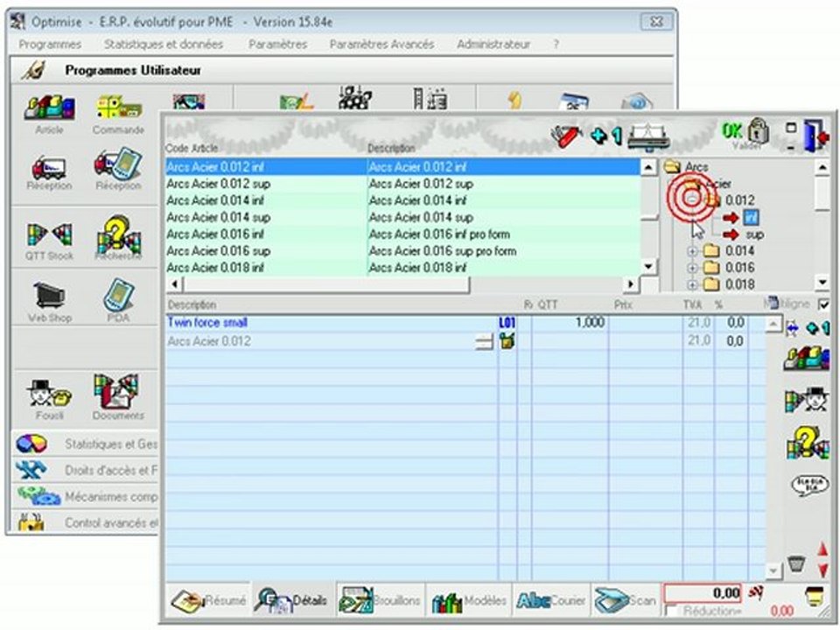Viewport: 840px width, 630px height.
Task: Click the article list down scroll arrow
Action: pyautogui.click(x=648, y=266)
